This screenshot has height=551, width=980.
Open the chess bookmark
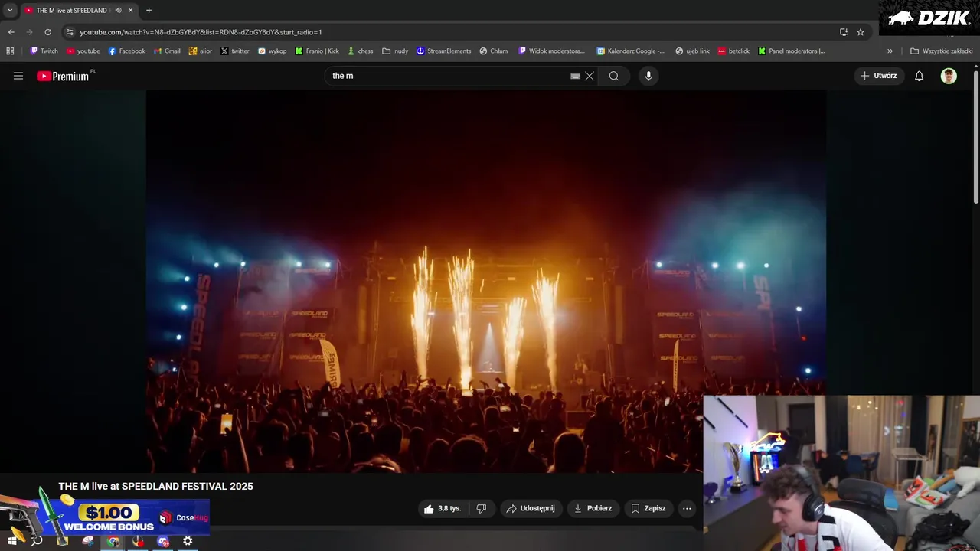click(360, 51)
